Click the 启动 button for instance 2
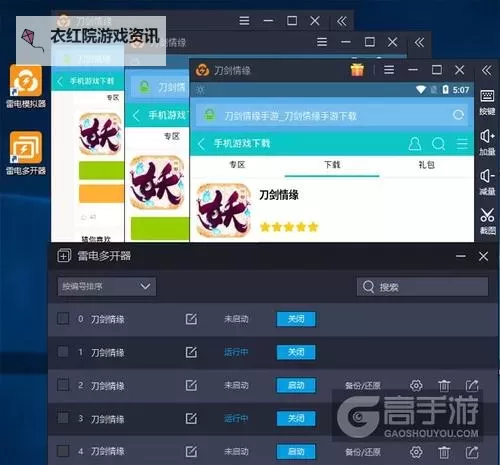Image resolution: width=500 pixels, height=465 pixels. (296, 386)
